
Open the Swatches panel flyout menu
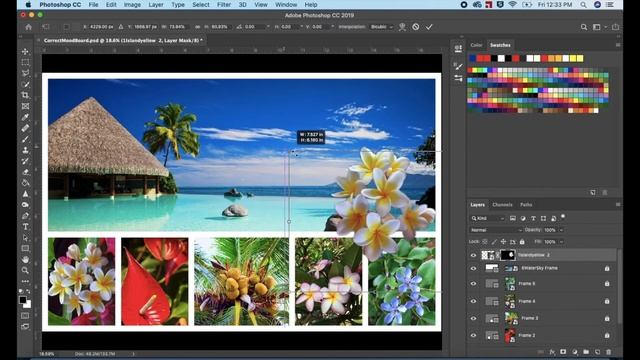618,45
